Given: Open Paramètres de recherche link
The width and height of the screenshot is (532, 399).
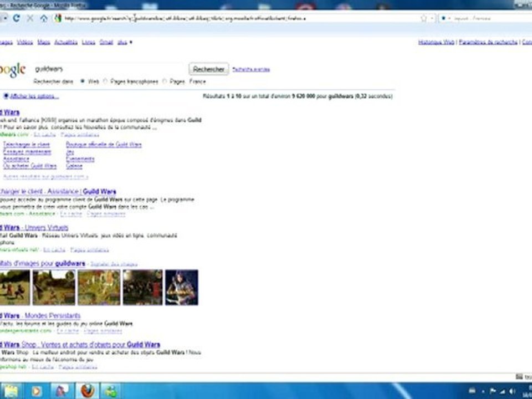Looking at the screenshot, I should [488, 42].
